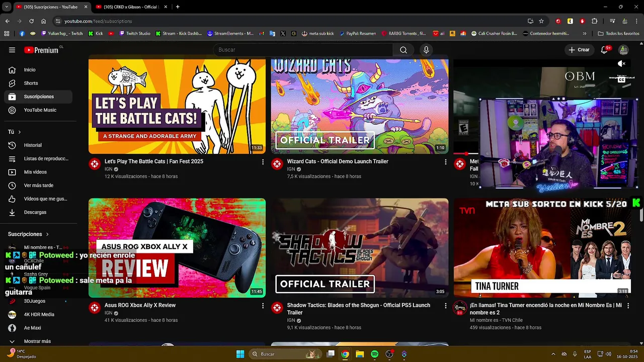This screenshot has height=362, width=644.
Task: Expand Mostrar más subscriptions
Action: [x=38, y=341]
